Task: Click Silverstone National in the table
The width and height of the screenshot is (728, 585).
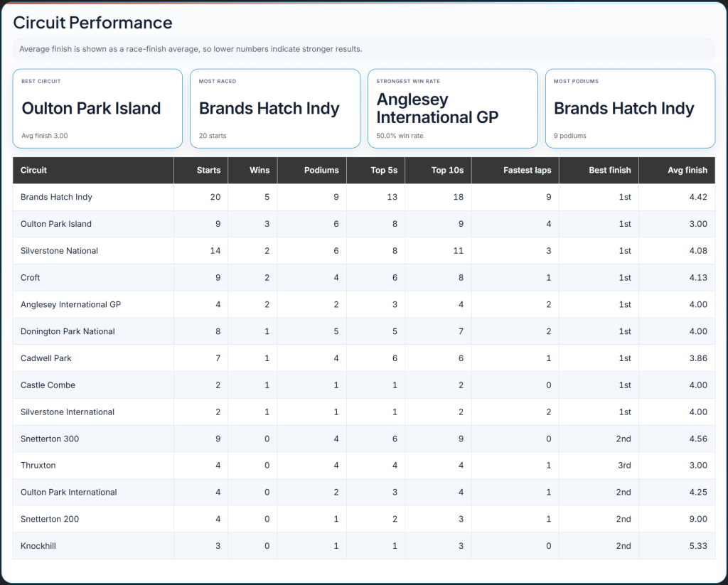Action: (60, 251)
